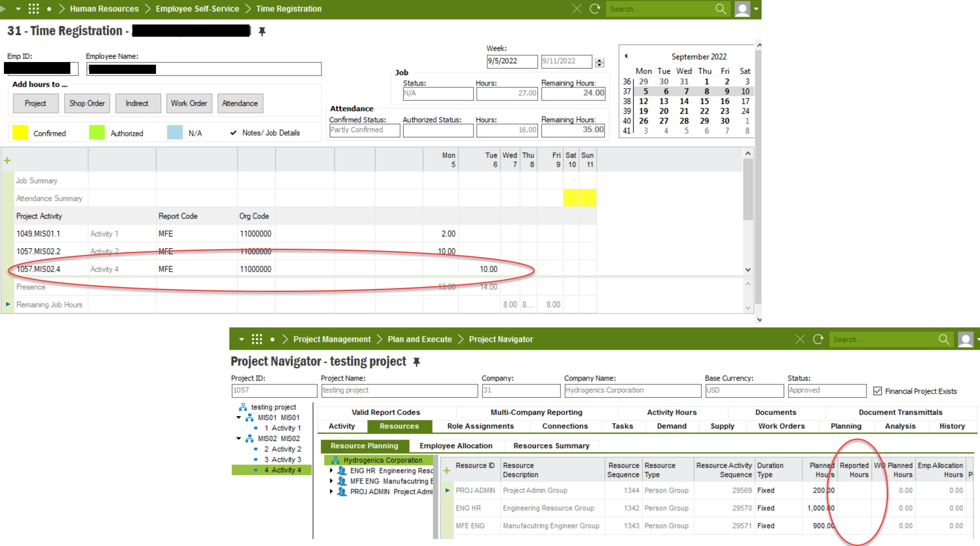Image resolution: width=980 pixels, height=546 pixels.
Task: Click the user profile icon in top bar
Action: click(742, 9)
